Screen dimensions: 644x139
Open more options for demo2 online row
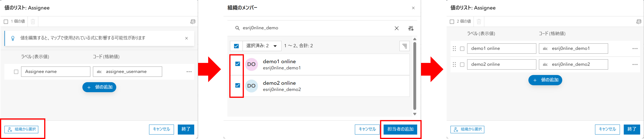pyautogui.click(x=635, y=65)
